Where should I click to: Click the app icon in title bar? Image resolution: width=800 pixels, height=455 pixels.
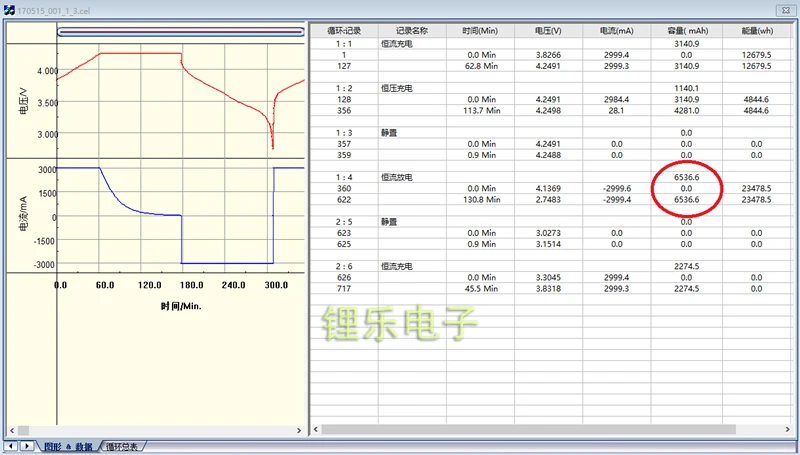pos(9,10)
